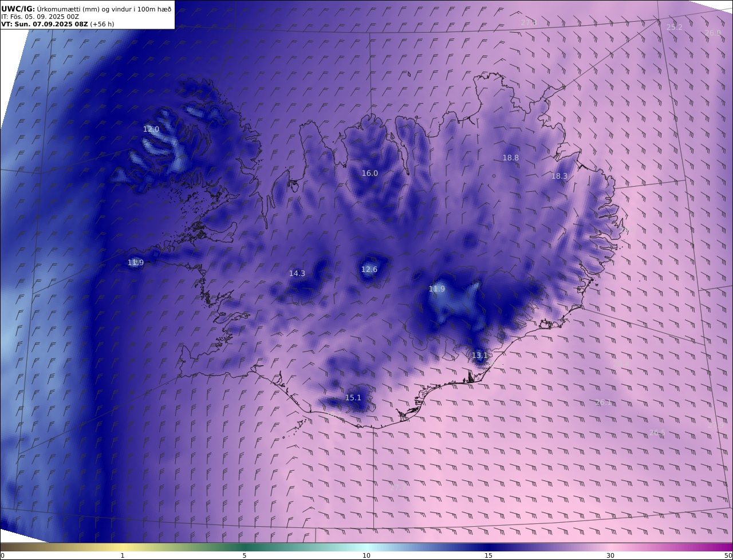
Task: Select the colorbar maximum label 50
Action: (728, 555)
